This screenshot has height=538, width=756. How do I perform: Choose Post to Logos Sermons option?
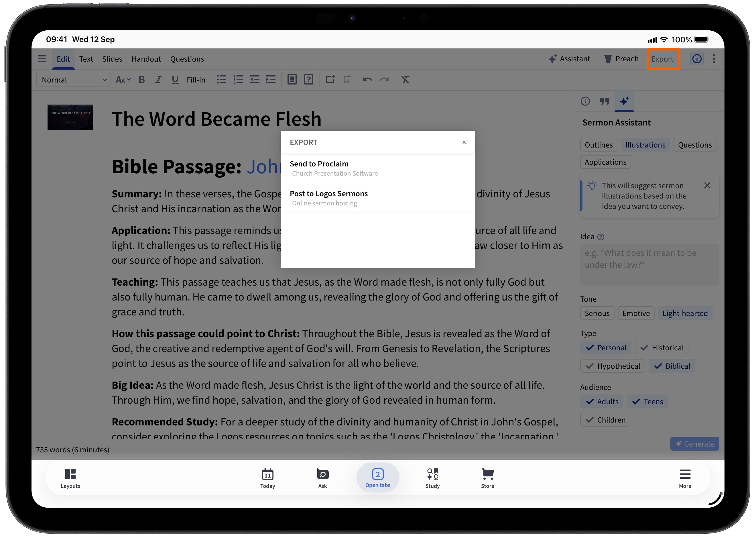(377, 198)
